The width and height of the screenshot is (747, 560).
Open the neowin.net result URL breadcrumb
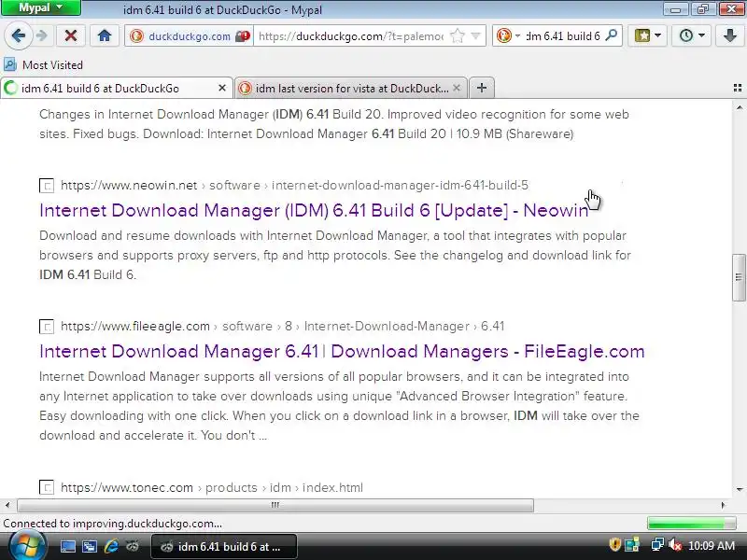coord(294,185)
